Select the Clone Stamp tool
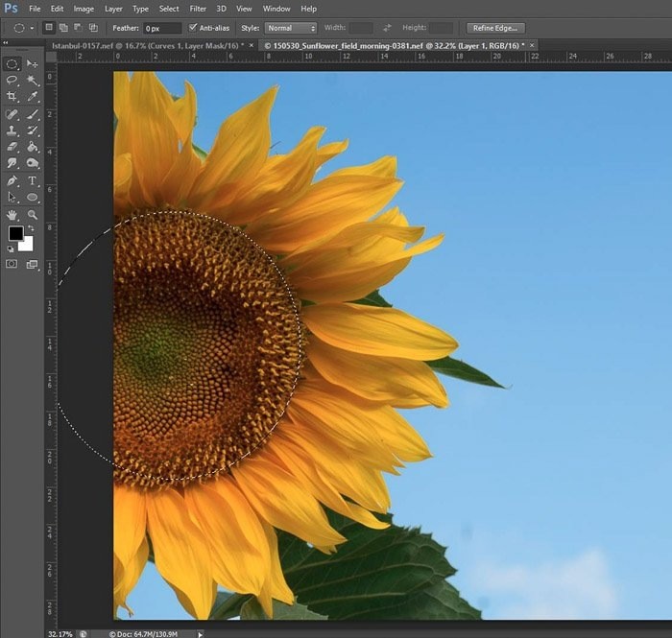Screen dimensions: 672x638 [x=12, y=130]
